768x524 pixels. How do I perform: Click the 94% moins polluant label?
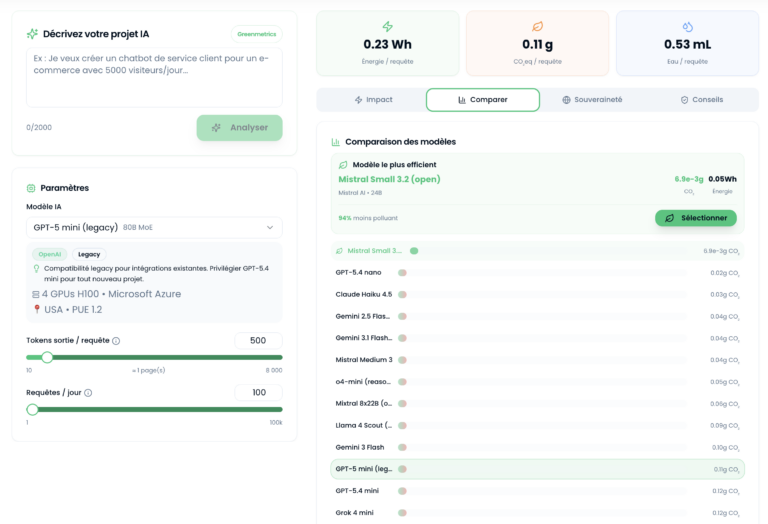click(x=368, y=218)
